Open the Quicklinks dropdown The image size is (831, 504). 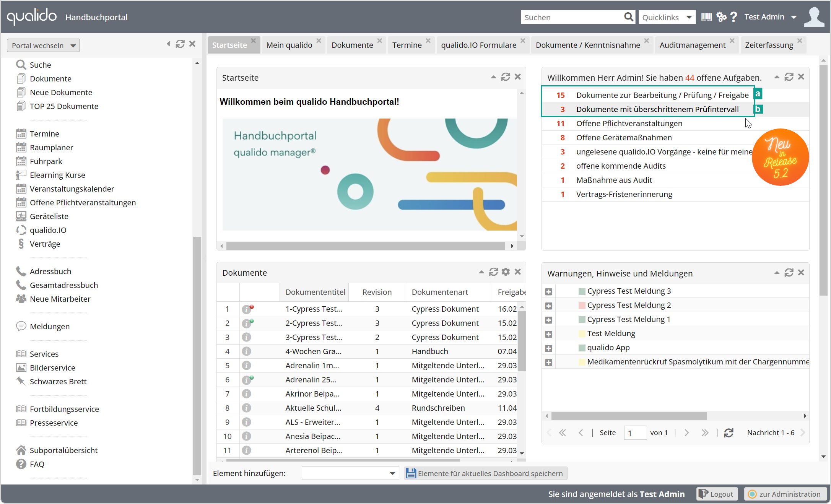[667, 17]
